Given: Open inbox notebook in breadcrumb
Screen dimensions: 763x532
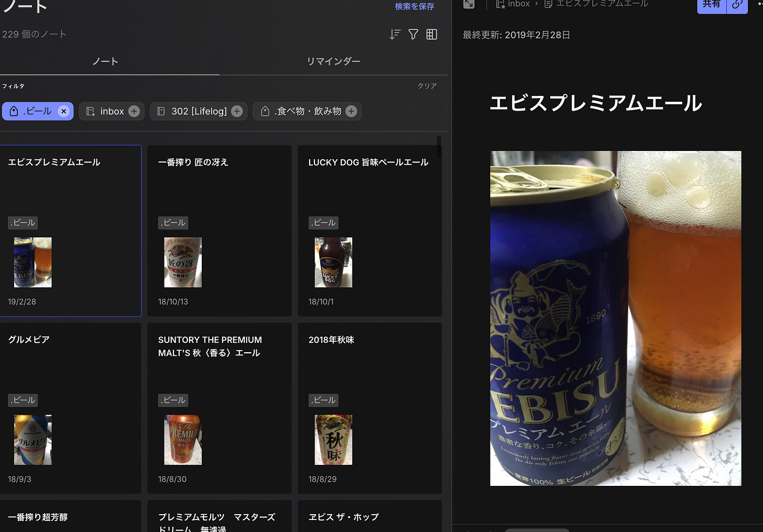Looking at the screenshot, I should [x=513, y=4].
